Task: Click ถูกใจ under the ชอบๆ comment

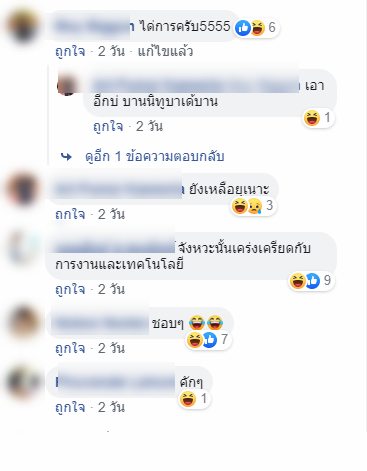Action: coord(70,348)
